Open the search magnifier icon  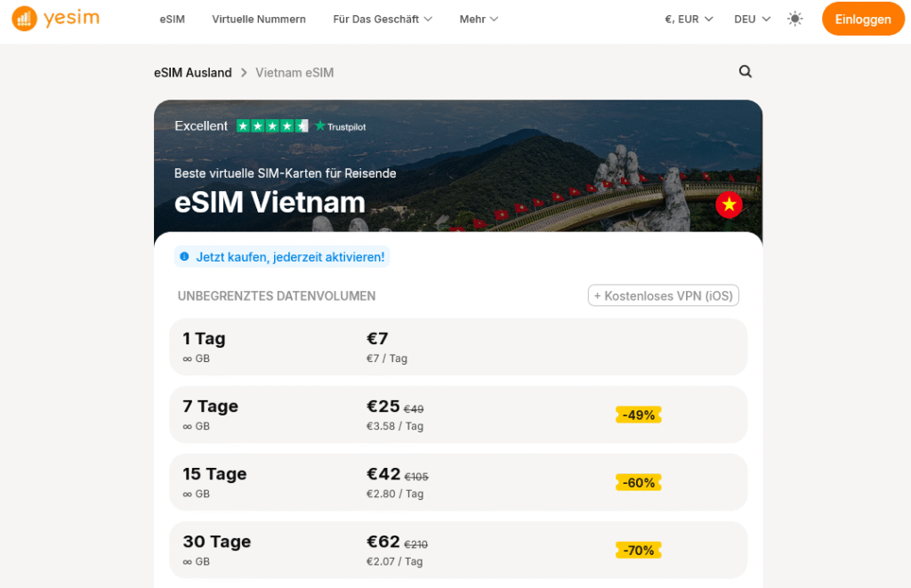745,72
